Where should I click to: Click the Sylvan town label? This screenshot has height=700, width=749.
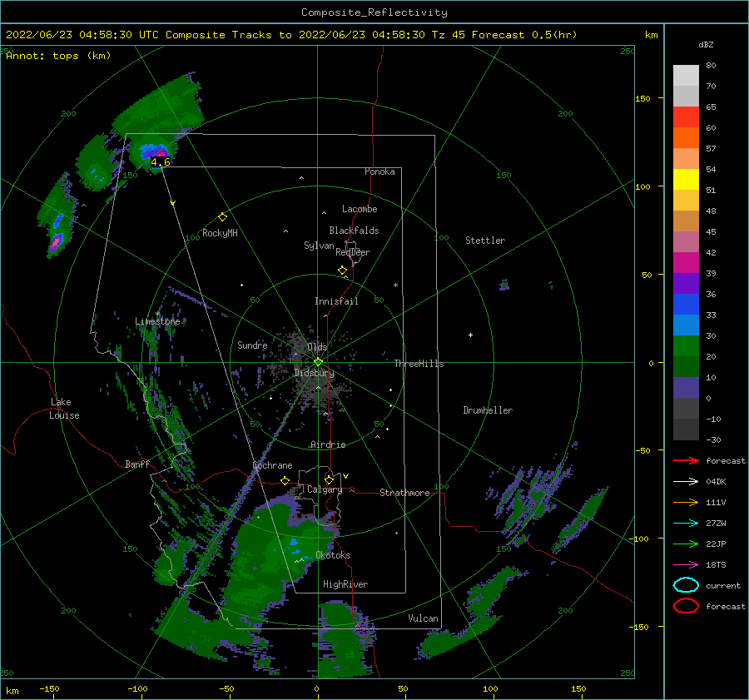point(319,246)
